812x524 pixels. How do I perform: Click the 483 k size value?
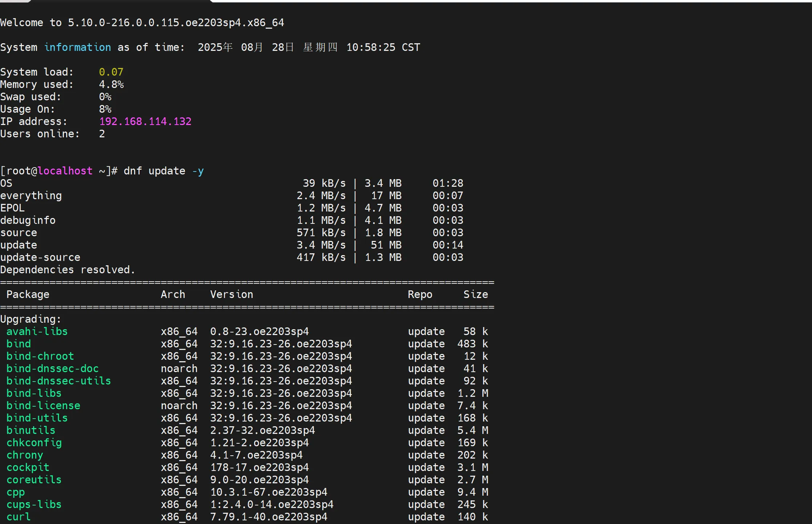pos(473,344)
